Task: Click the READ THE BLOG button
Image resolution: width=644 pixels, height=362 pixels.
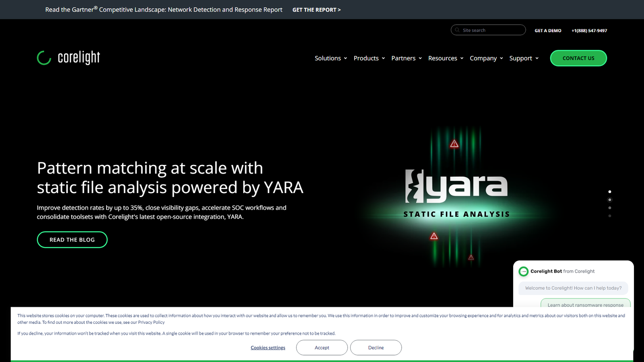Action: tap(72, 240)
